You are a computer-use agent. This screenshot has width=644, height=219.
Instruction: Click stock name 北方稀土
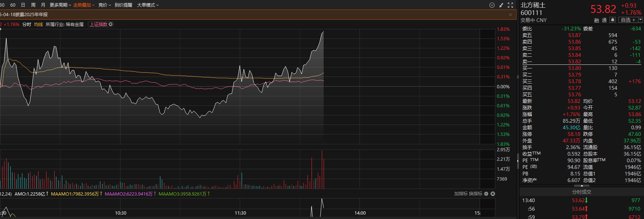point(533,5)
